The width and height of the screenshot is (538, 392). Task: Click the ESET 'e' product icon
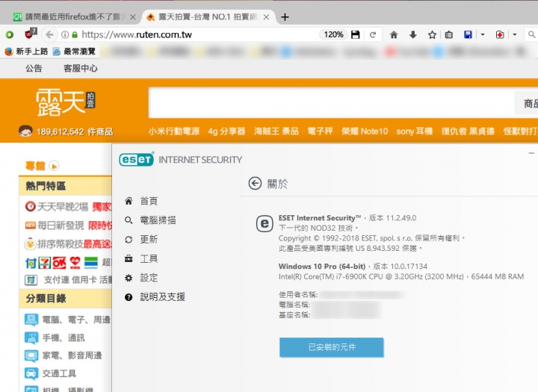[x=265, y=223]
